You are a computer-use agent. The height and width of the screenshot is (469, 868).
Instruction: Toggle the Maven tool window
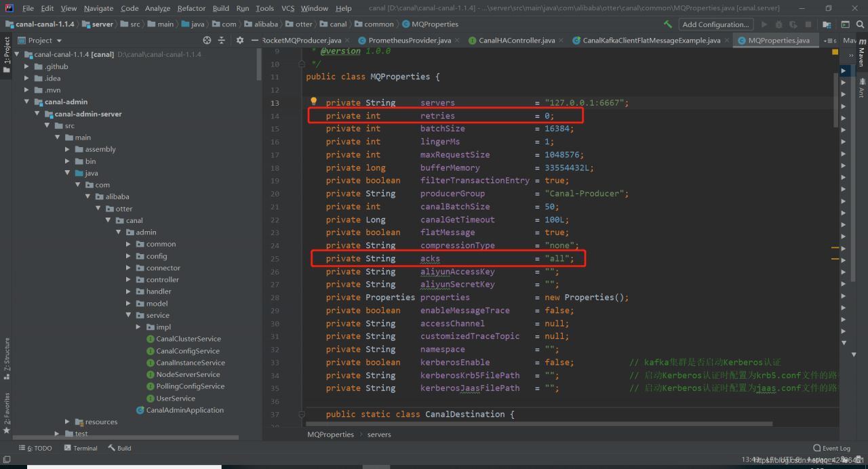coord(861,56)
